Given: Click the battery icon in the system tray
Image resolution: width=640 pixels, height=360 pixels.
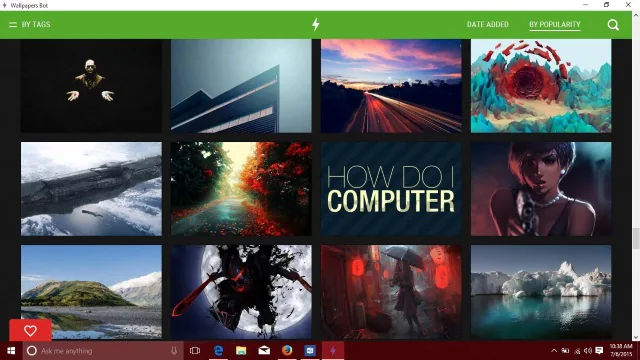Looking at the screenshot, I should (x=565, y=351).
